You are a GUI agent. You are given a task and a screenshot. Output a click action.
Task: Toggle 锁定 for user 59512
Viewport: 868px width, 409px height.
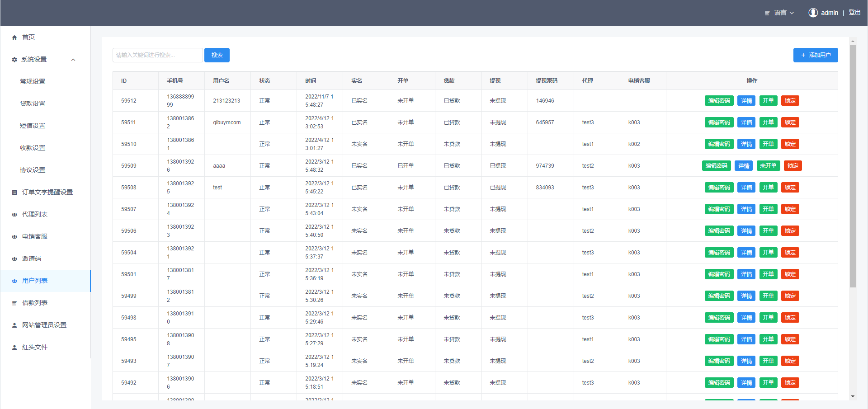[x=790, y=101]
